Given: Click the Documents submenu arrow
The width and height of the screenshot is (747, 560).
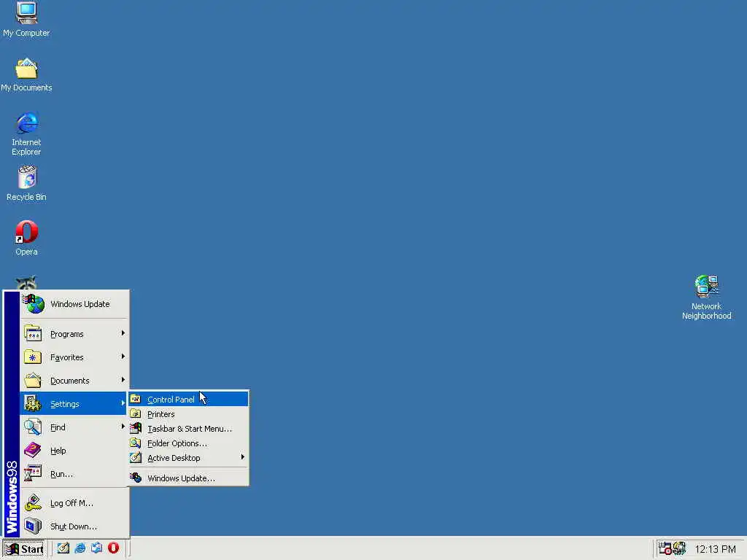Looking at the screenshot, I should pyautogui.click(x=123, y=380).
